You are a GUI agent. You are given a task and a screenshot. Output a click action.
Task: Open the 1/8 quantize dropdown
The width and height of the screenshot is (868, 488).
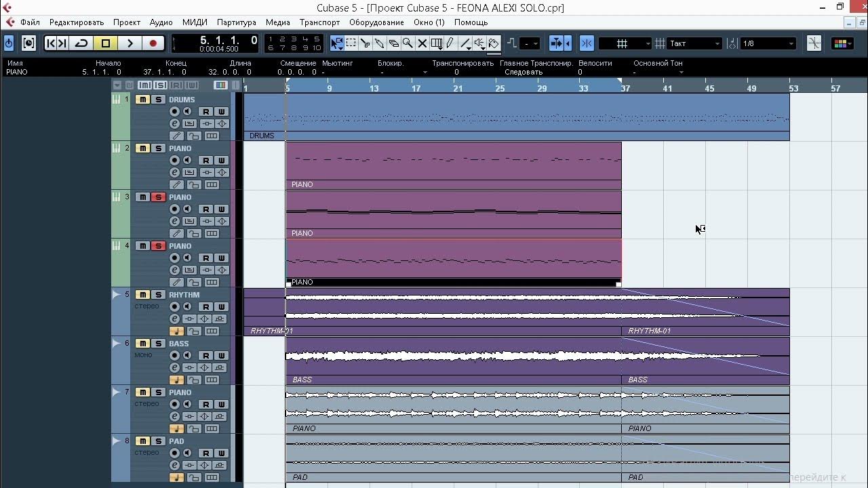(768, 43)
